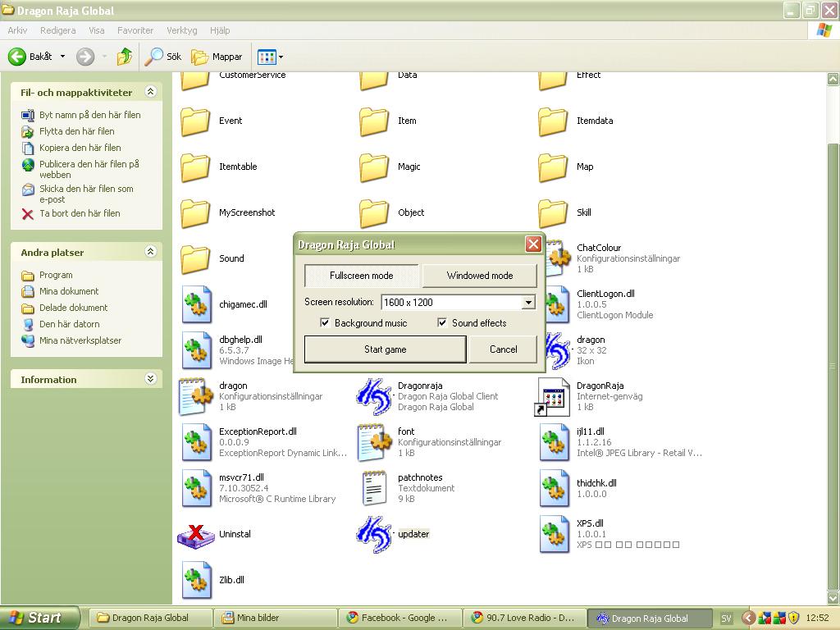This screenshot has width=840, height=630.
Task: Open the Verktyg menu
Action: pos(181,30)
